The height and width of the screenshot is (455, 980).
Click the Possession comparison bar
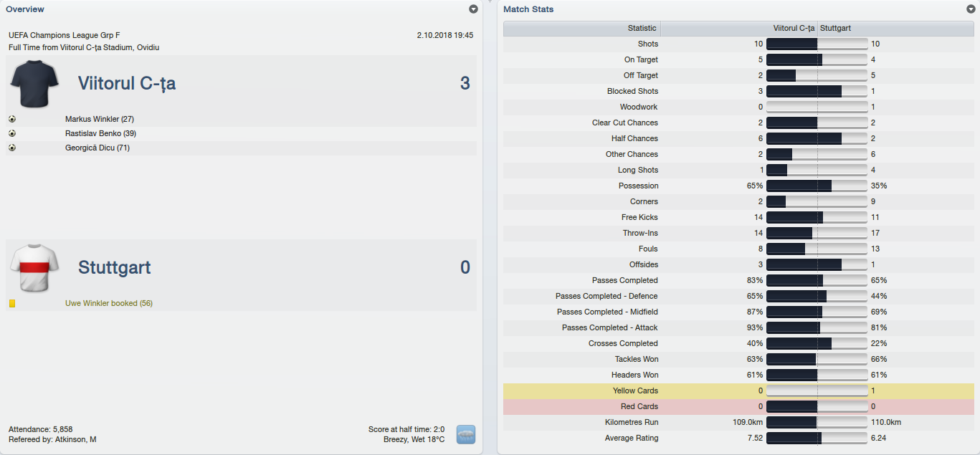817,186
